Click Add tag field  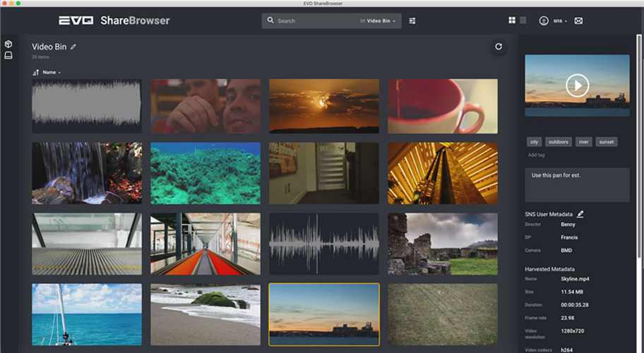(536, 155)
